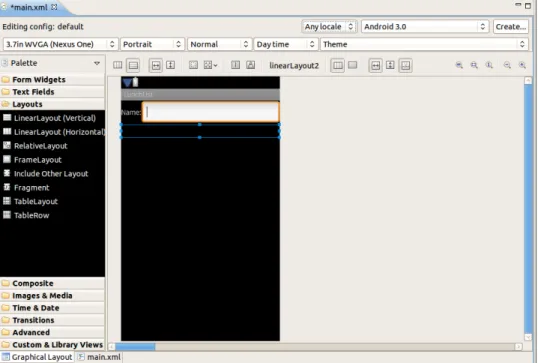Toggle linearLayout2 fill height button

pos(390,65)
